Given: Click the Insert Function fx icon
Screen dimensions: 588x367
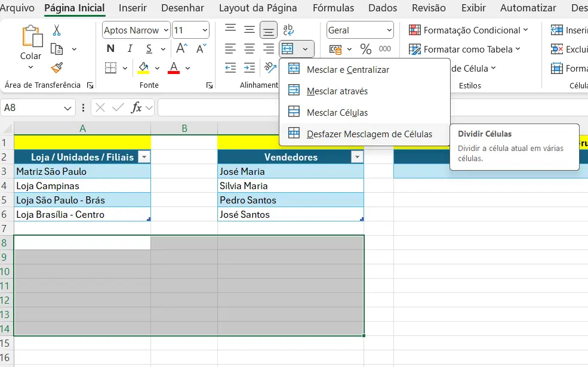Looking at the screenshot, I should [x=137, y=107].
